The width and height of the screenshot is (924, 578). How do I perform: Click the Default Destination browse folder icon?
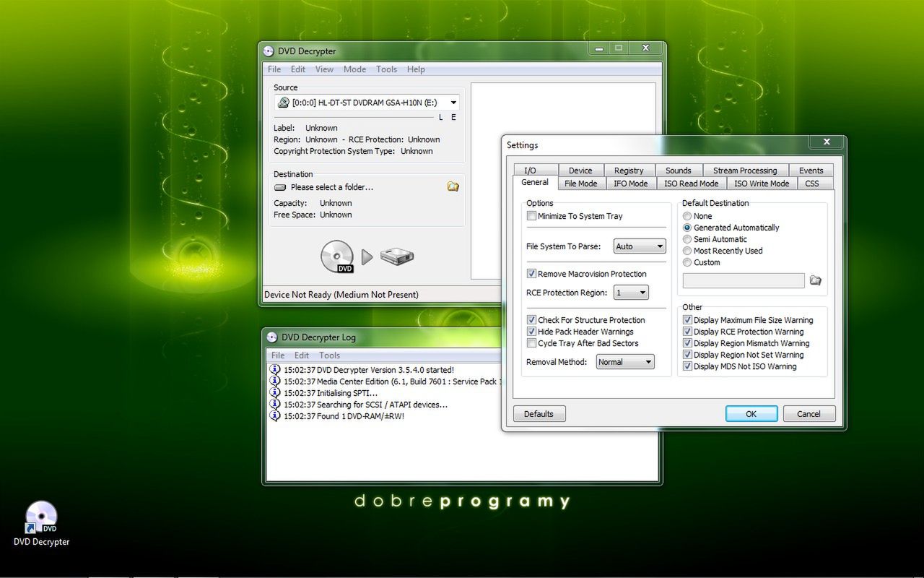(815, 280)
